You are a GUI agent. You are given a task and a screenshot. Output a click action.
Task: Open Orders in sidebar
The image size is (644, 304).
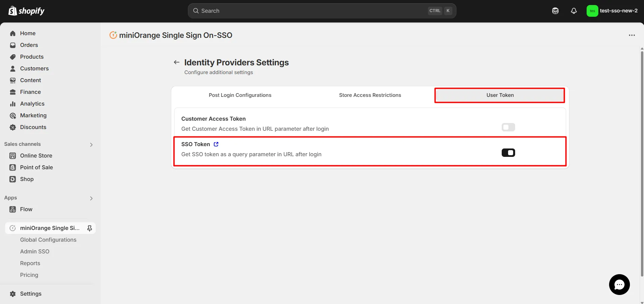(x=29, y=45)
